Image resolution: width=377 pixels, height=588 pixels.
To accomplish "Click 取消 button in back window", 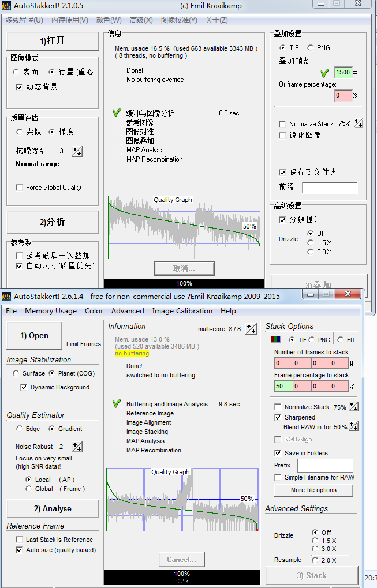I will click(184, 268).
